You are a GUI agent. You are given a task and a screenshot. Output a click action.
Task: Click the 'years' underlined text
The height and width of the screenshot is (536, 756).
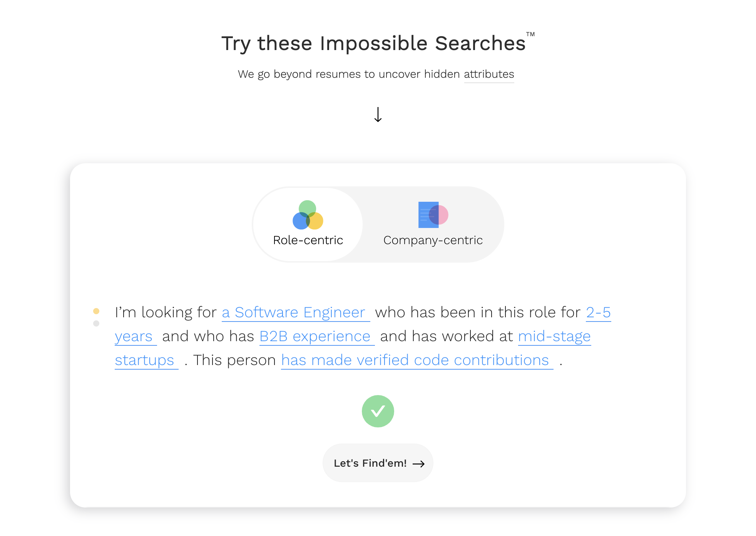click(x=134, y=336)
